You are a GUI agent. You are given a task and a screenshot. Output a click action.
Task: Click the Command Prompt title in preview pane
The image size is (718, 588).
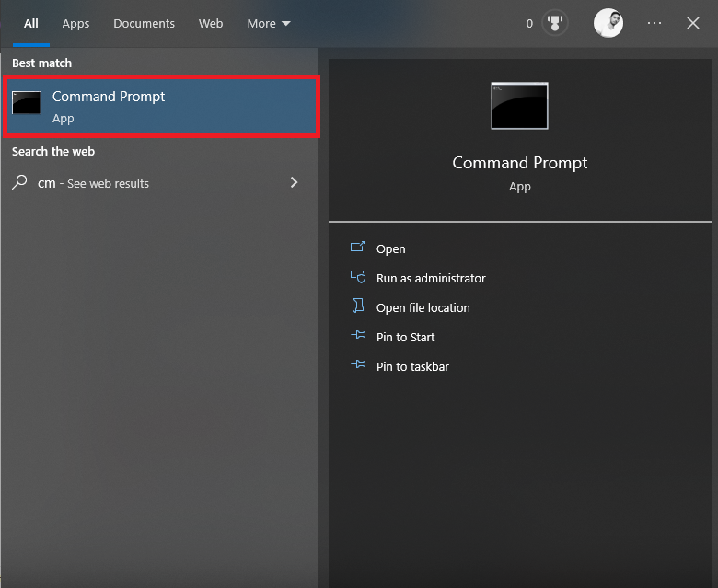(520, 163)
